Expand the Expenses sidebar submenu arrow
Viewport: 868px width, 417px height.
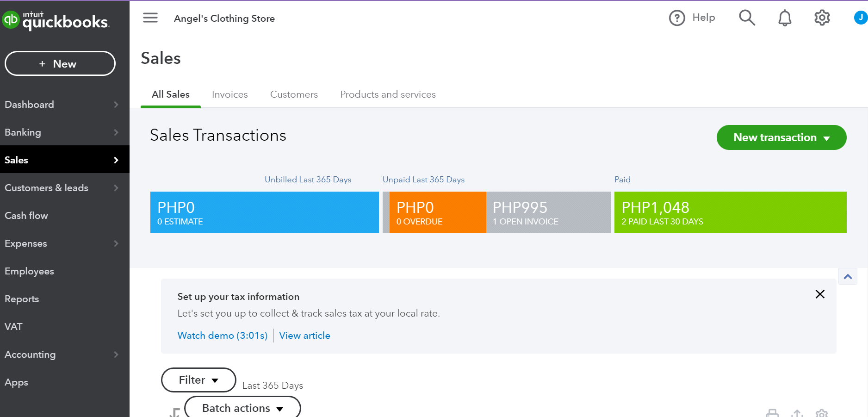(x=116, y=243)
